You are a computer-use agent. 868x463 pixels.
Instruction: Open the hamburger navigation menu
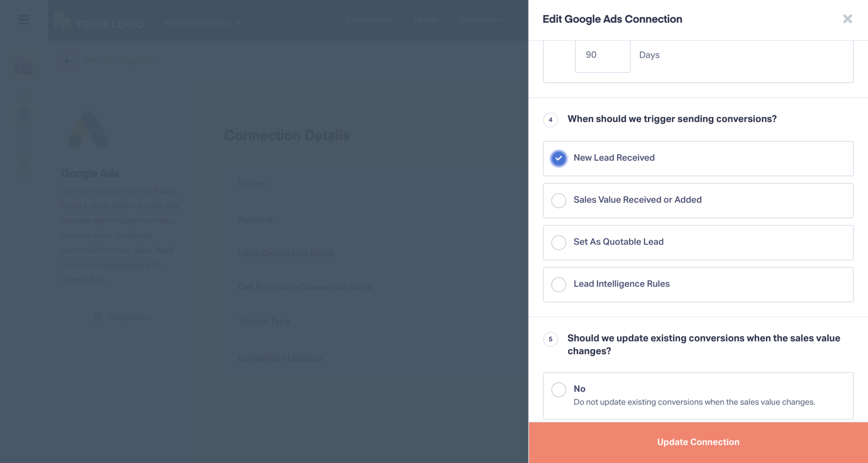pos(23,19)
